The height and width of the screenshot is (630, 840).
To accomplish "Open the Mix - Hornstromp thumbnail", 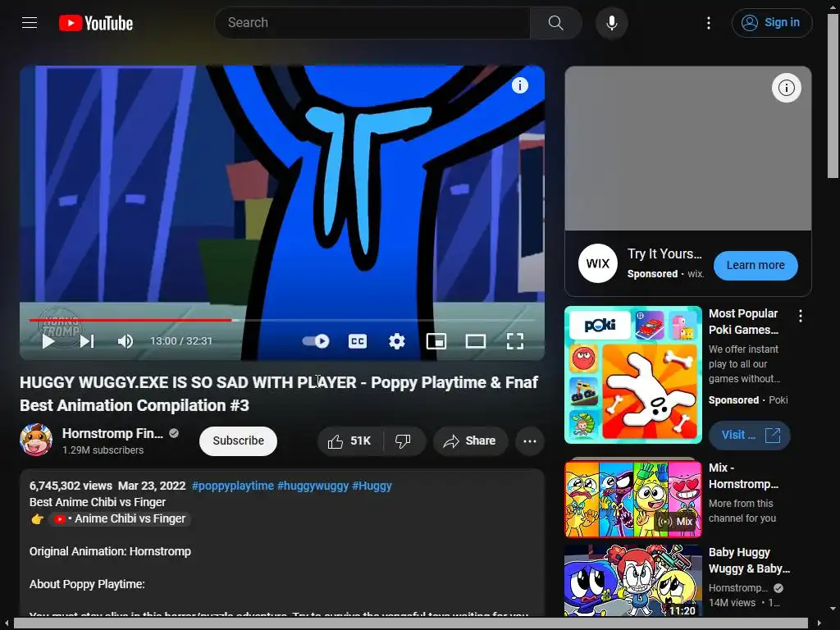I will pyautogui.click(x=633, y=499).
